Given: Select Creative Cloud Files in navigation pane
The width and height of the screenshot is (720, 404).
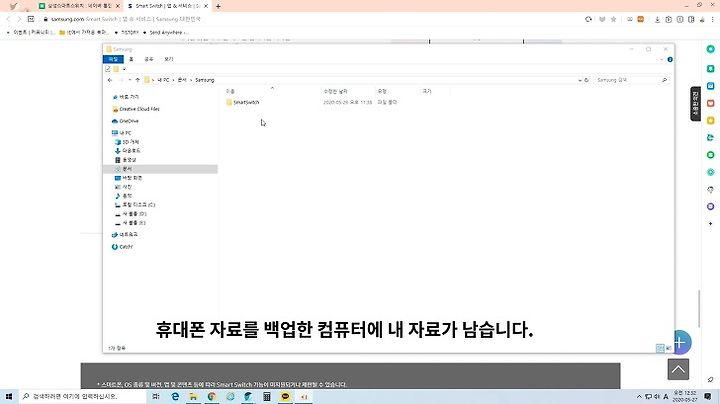Looking at the screenshot, I should pyautogui.click(x=136, y=109).
